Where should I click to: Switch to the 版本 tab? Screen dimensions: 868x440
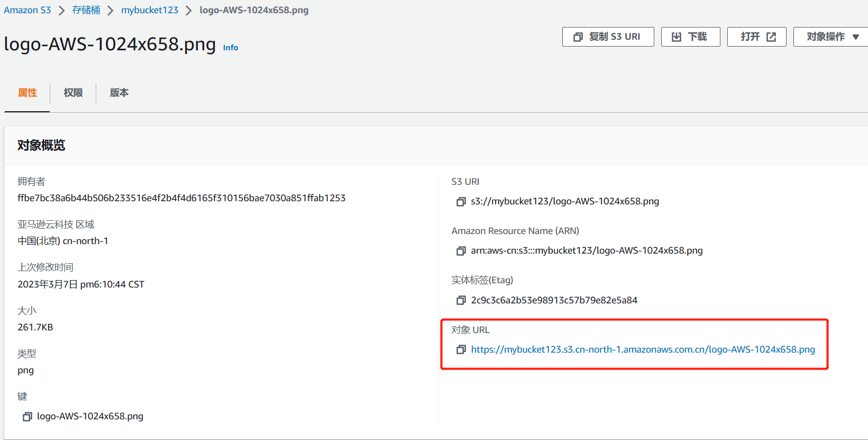(119, 93)
